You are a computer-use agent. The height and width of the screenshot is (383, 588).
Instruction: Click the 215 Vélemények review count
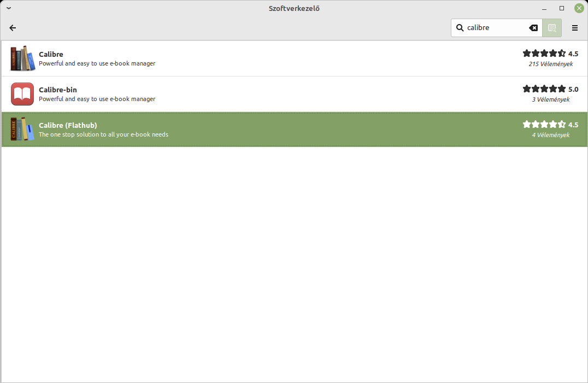[x=550, y=64]
